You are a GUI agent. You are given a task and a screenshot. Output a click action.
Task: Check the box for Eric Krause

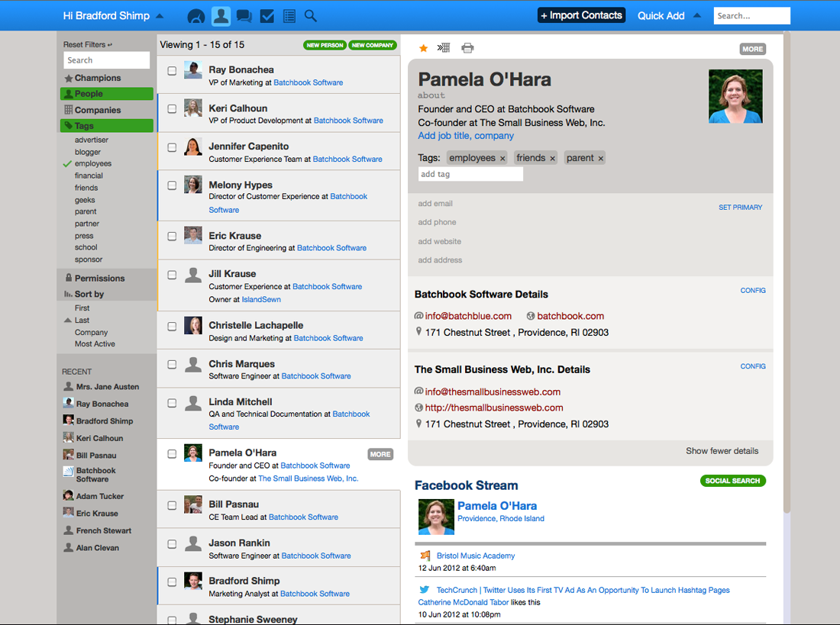[172, 236]
